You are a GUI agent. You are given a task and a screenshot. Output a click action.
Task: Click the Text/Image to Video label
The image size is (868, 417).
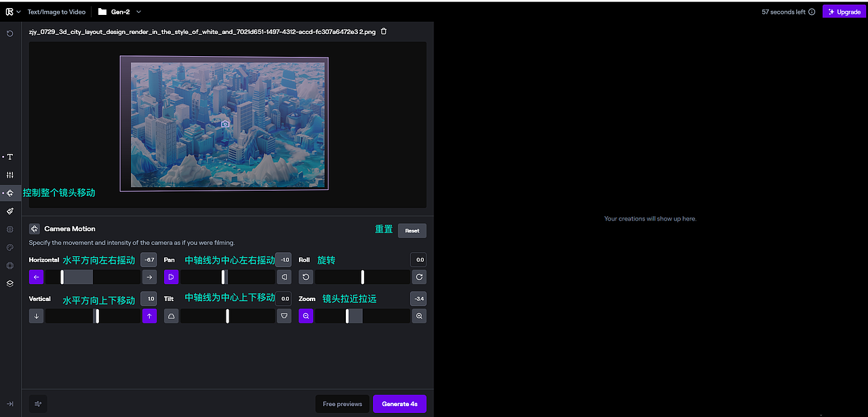56,12
